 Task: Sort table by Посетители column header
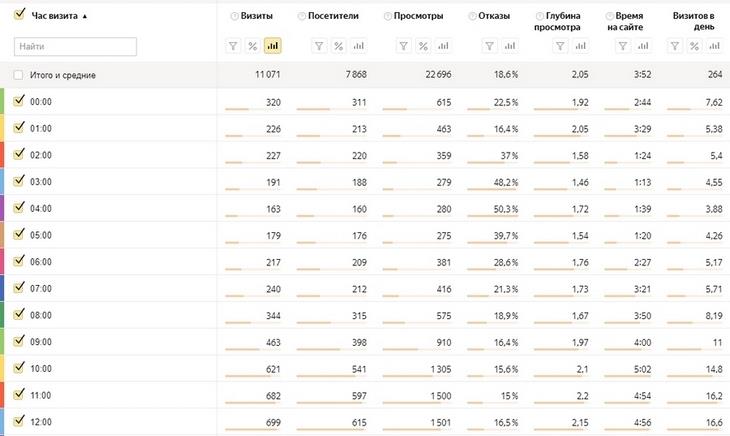(325, 17)
